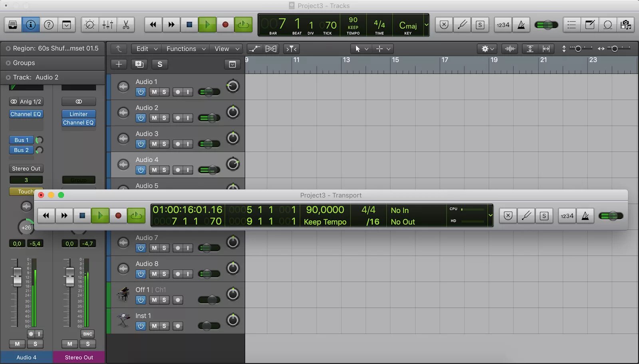Viewport: 639px width, 364px height.
Task: Open the left-click pointer tool menu
Action: click(361, 49)
